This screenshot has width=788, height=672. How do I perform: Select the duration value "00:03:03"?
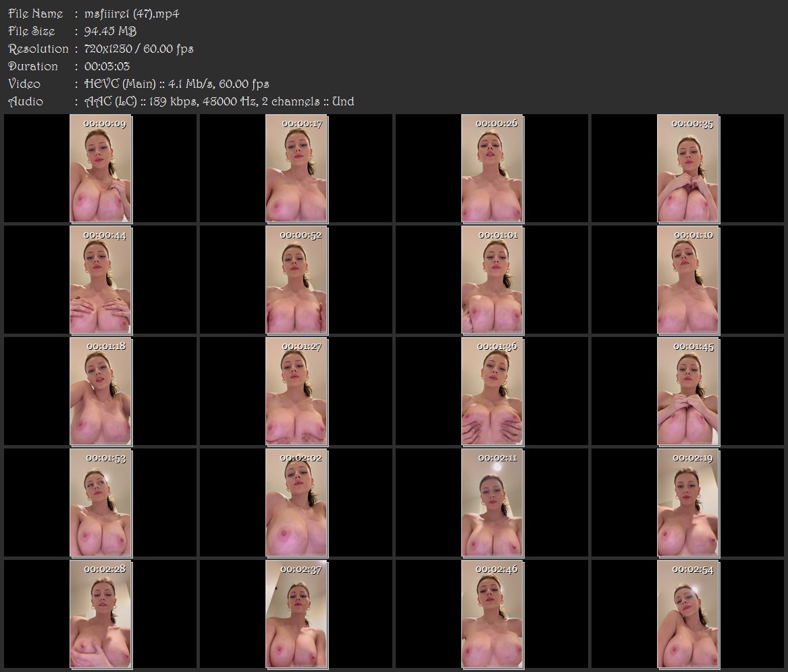pos(107,66)
